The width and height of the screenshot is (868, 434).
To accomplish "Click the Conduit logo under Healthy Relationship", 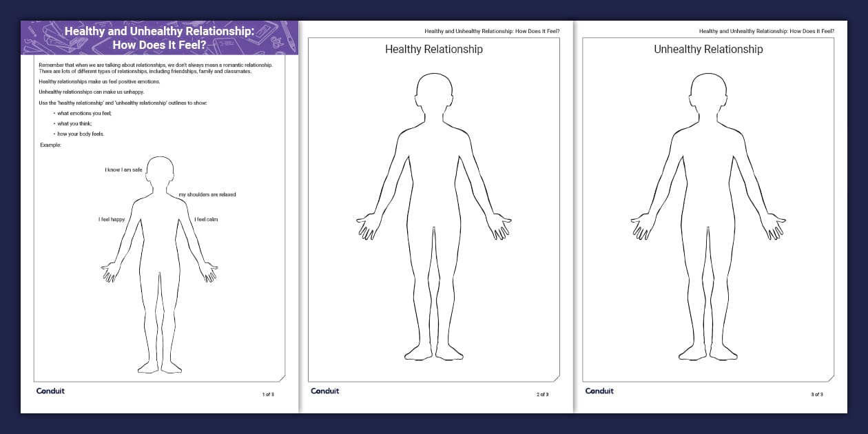I will (324, 391).
